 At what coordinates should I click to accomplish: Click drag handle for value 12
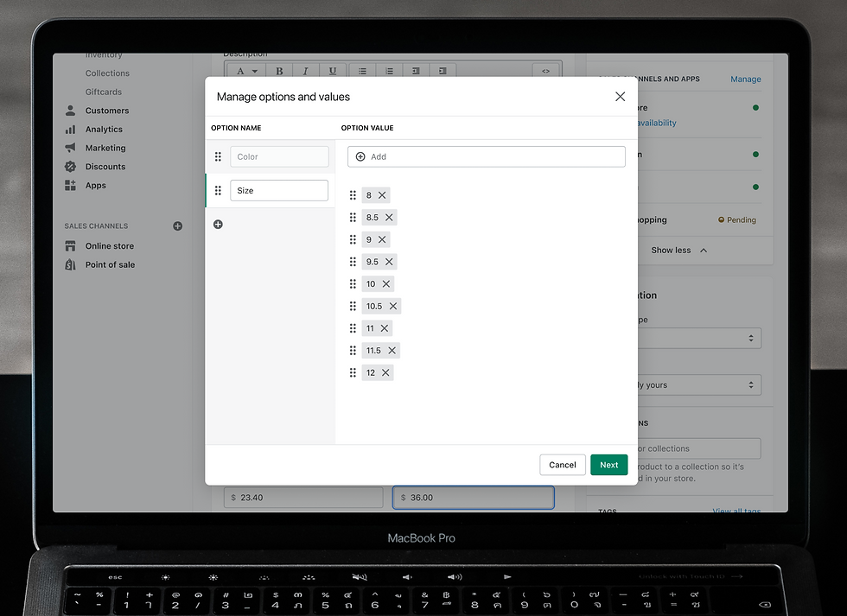(x=353, y=372)
